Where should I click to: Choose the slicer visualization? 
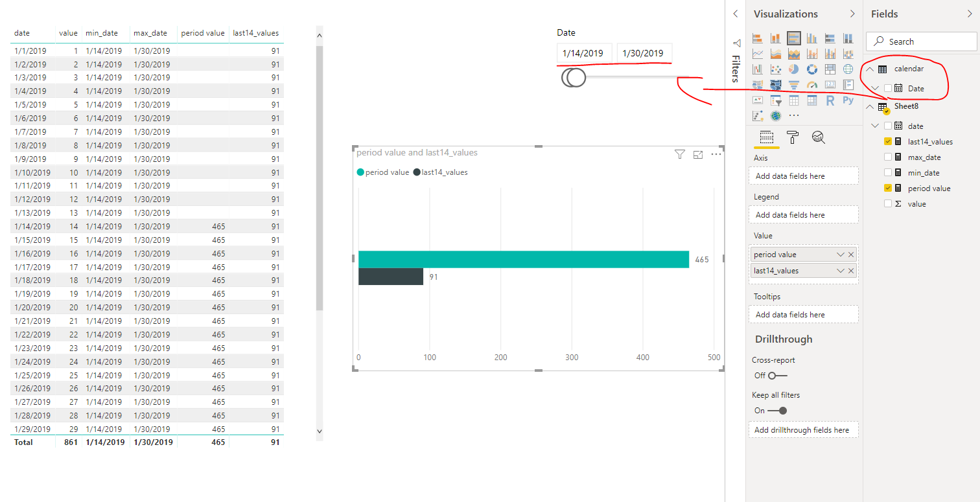[x=775, y=100]
